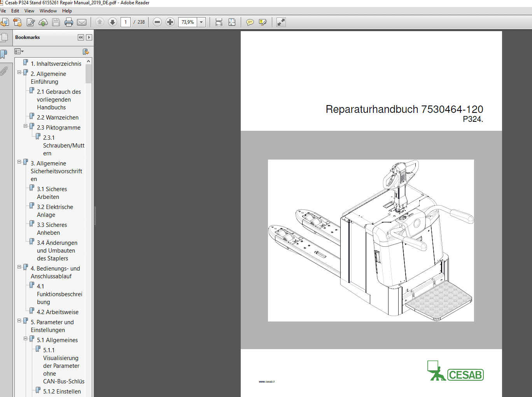This screenshot has height=397, width=532.
Task: Open the Help menu
Action: (67, 11)
